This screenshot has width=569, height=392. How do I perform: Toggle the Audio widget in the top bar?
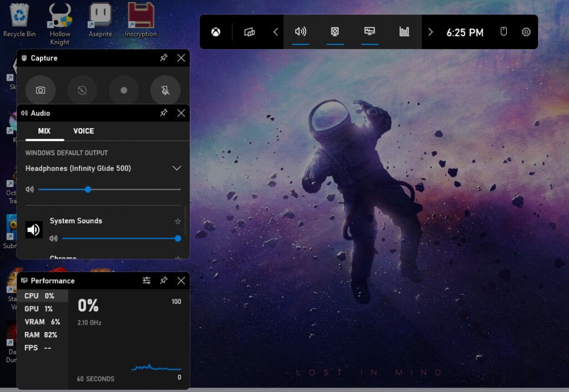(x=301, y=32)
